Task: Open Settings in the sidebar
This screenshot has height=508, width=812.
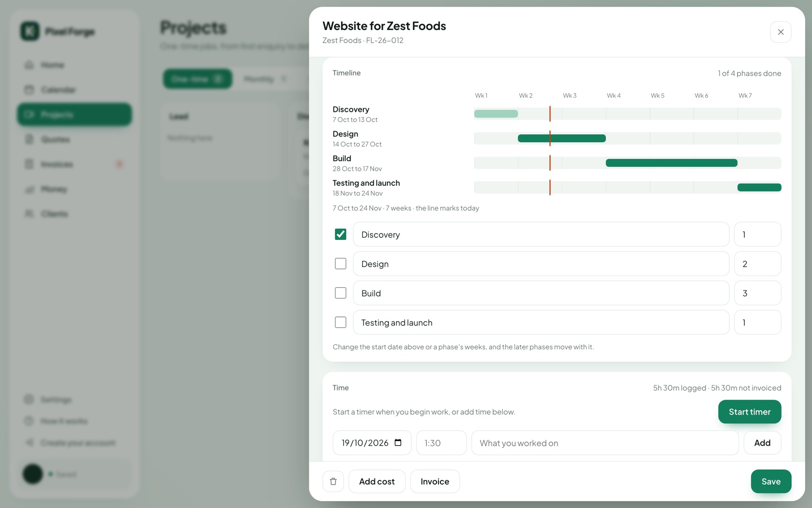Action: point(74,400)
